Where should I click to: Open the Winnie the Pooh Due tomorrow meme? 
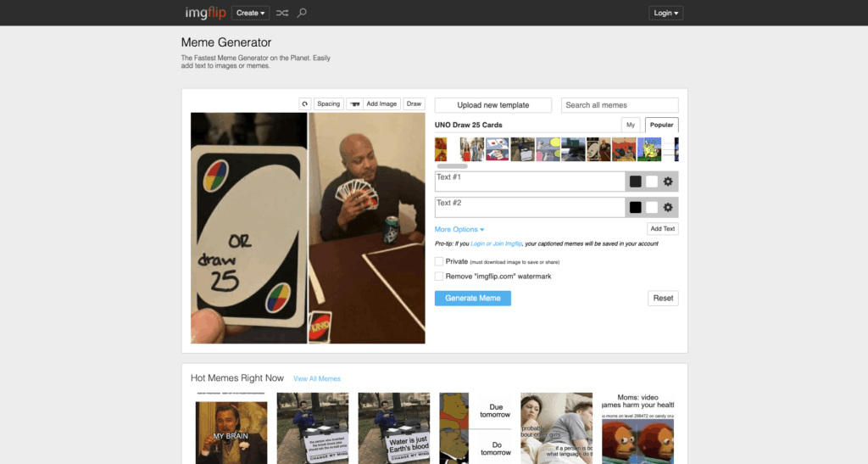click(x=475, y=428)
